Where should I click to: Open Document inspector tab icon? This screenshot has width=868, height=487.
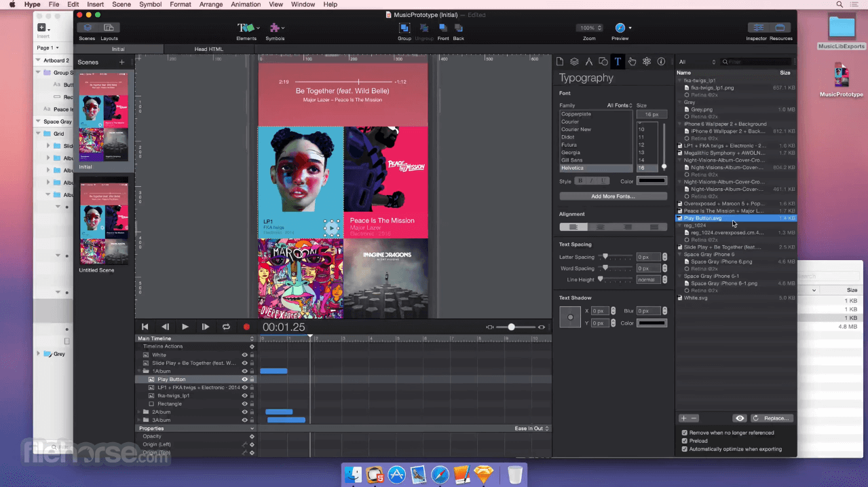coord(560,62)
